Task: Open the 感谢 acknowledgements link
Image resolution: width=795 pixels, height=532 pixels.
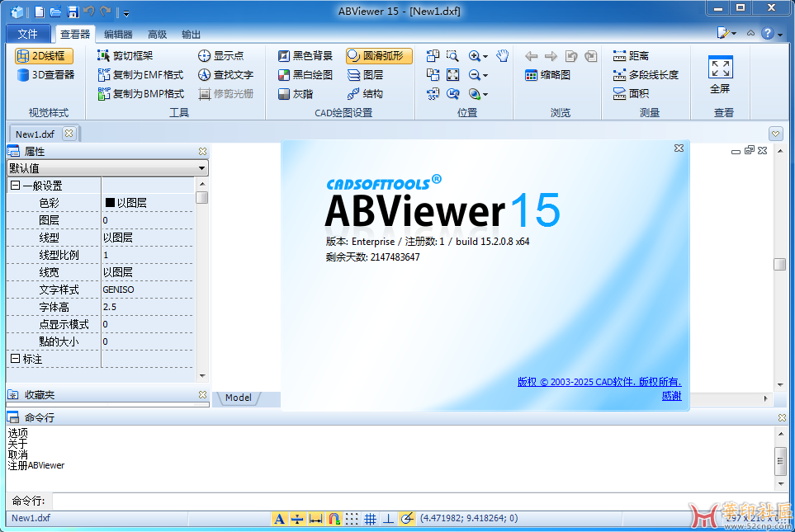Action: (x=672, y=396)
